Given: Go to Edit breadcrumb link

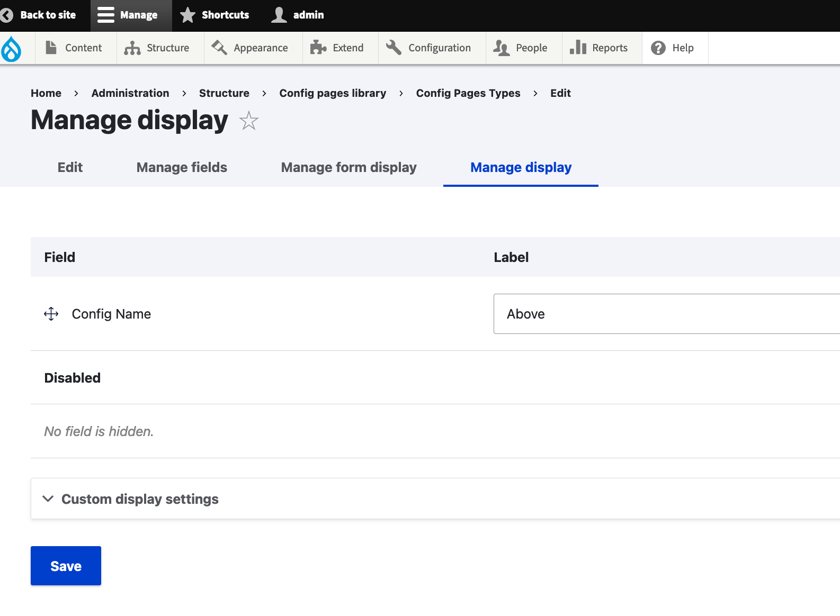Looking at the screenshot, I should (560, 93).
